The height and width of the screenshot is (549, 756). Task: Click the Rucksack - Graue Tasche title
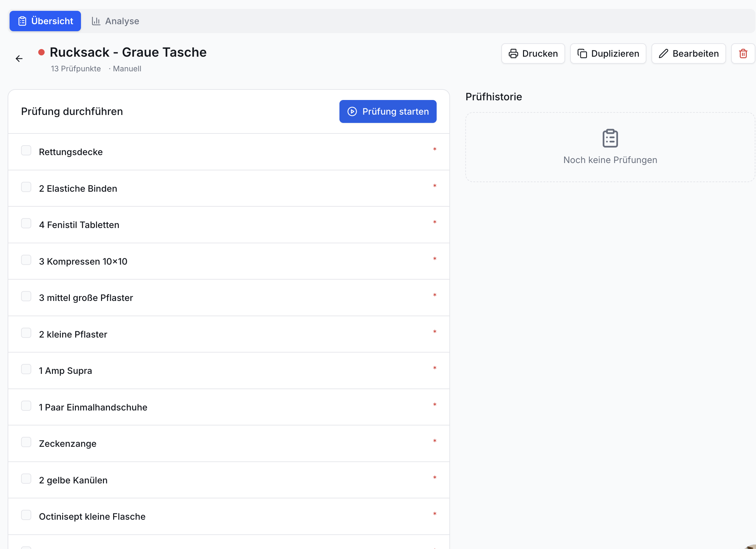[x=128, y=52]
